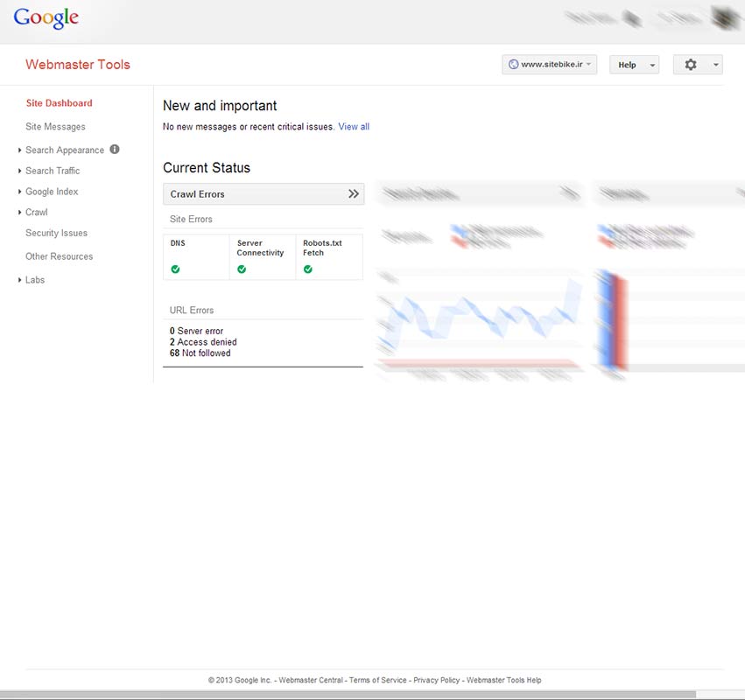
Task: Expand the Labs section arrow
Action: pyautogui.click(x=19, y=280)
